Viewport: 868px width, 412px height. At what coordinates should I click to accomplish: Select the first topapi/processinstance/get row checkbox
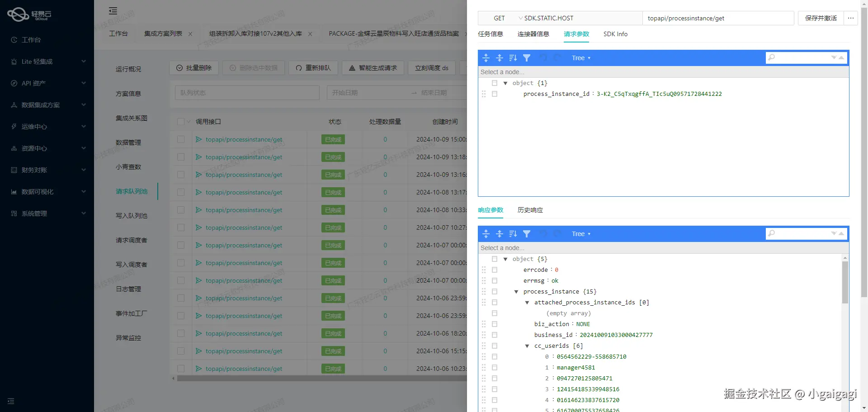[181, 139]
